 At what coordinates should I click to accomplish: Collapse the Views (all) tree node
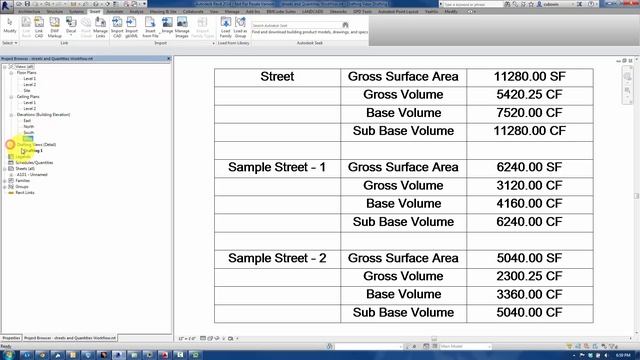(5, 67)
